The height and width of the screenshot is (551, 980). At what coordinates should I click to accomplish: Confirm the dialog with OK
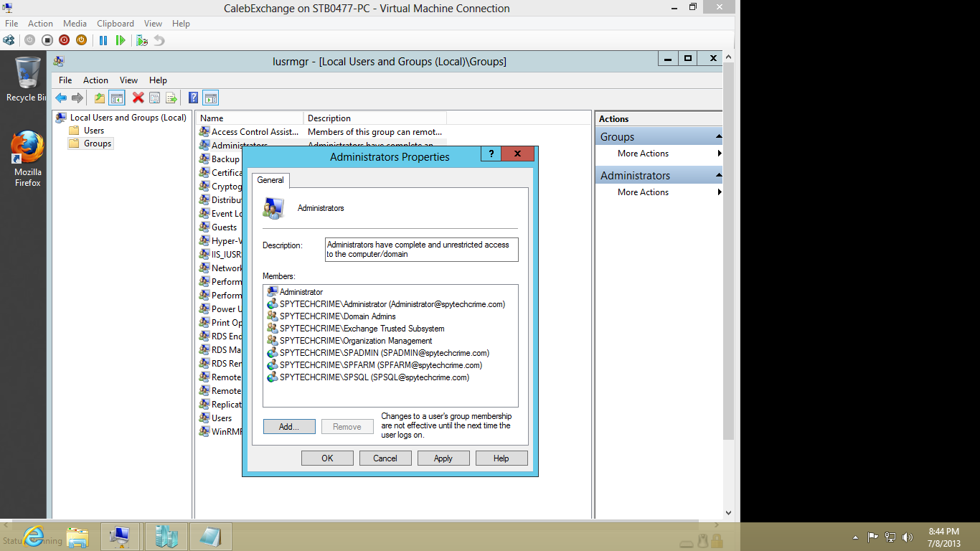tap(327, 458)
